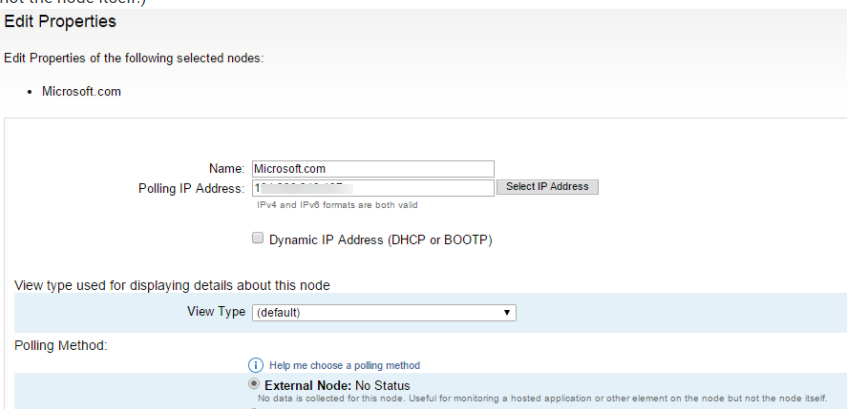Click the View Type label
The height and width of the screenshot is (418, 858).
tap(216, 311)
